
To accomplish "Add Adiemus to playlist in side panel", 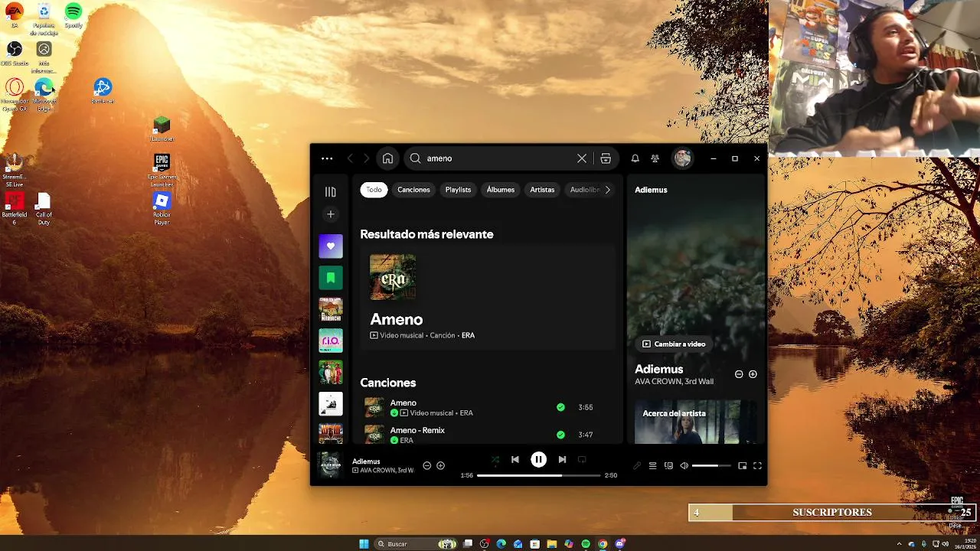I will click(753, 374).
